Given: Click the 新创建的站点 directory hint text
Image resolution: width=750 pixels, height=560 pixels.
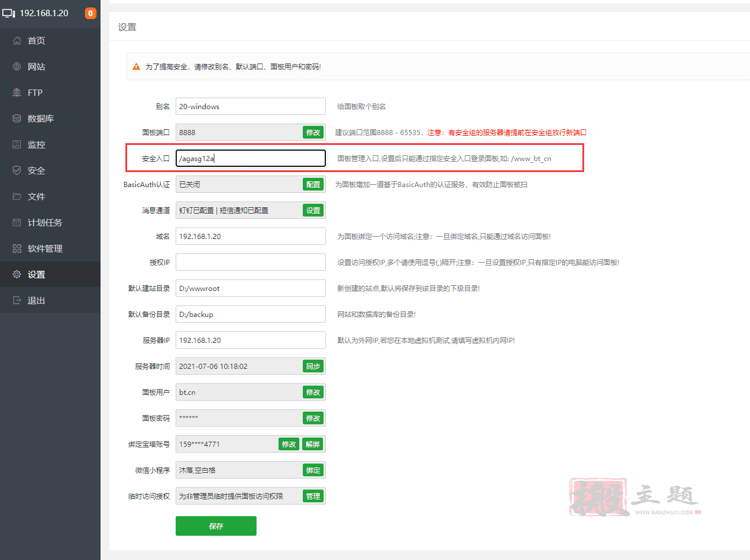Looking at the screenshot, I should click(409, 288).
